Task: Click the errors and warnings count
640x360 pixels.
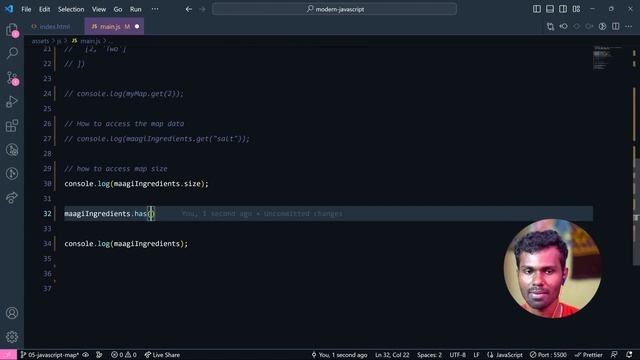Action: tap(124, 355)
